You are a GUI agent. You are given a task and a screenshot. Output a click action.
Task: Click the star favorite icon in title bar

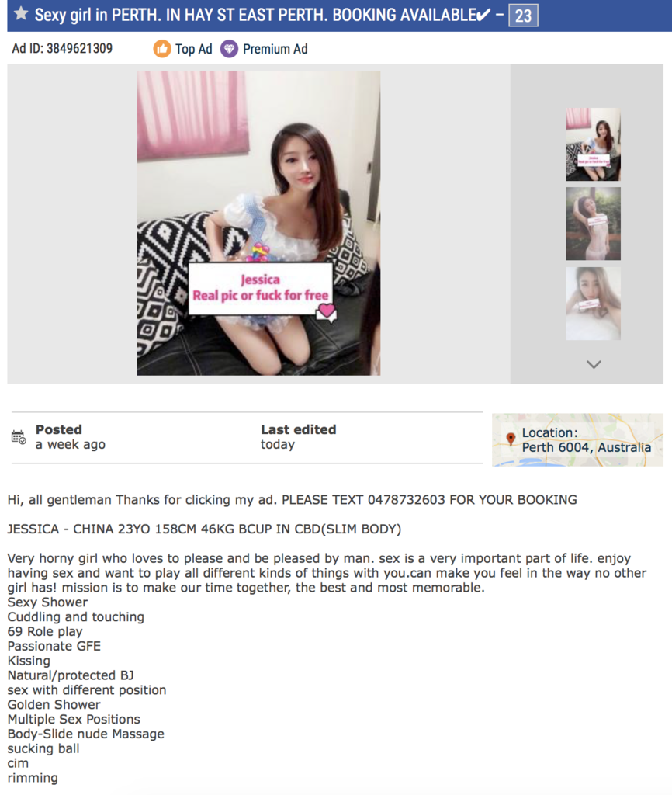click(x=21, y=14)
